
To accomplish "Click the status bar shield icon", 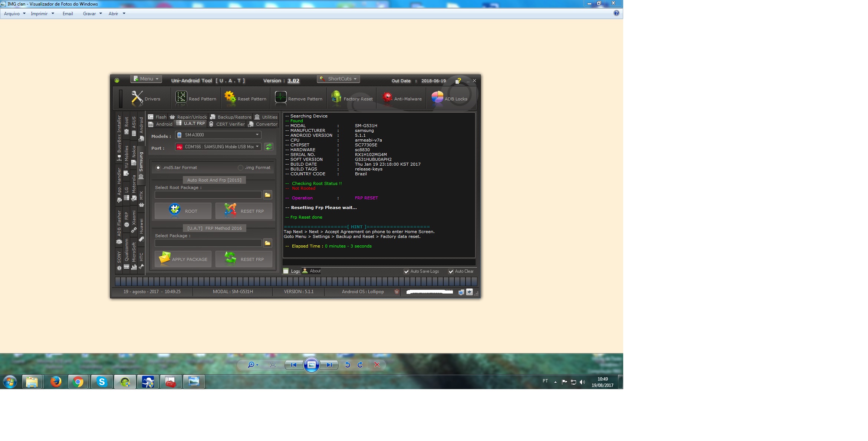I will pyautogui.click(x=397, y=292).
